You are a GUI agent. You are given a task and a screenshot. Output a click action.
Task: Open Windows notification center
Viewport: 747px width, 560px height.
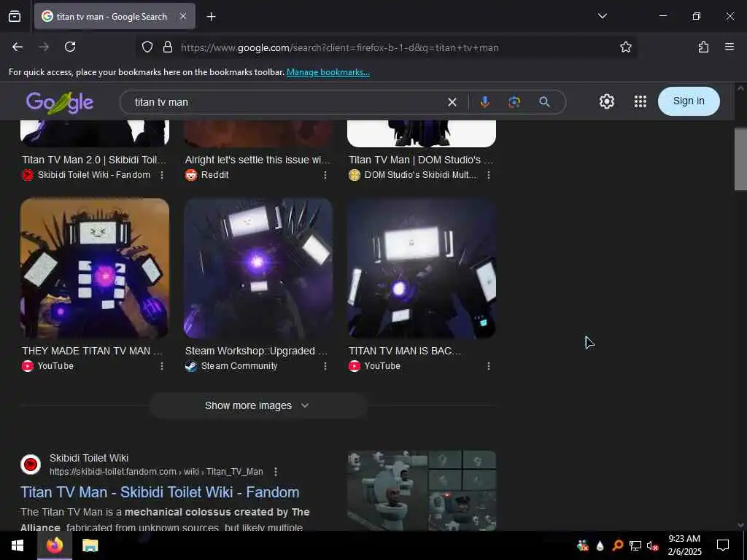(723, 545)
